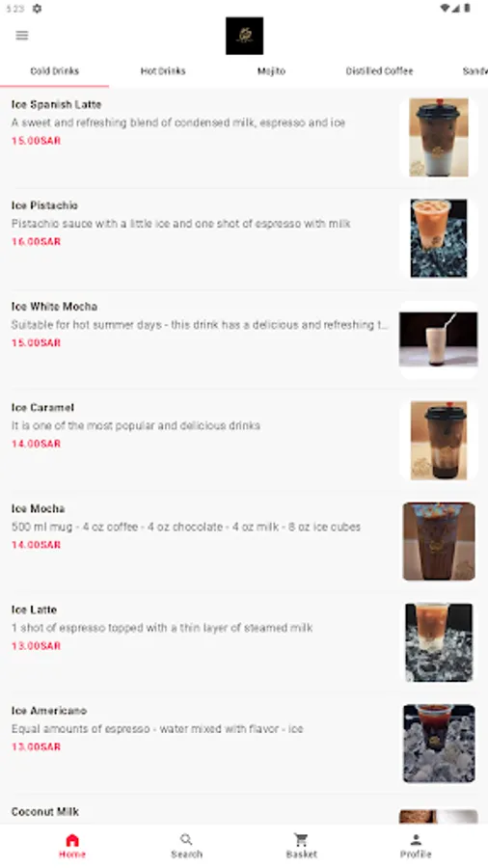This screenshot has height=868, width=488.
Task: Select the Cold Drinks tab
Action: point(54,70)
